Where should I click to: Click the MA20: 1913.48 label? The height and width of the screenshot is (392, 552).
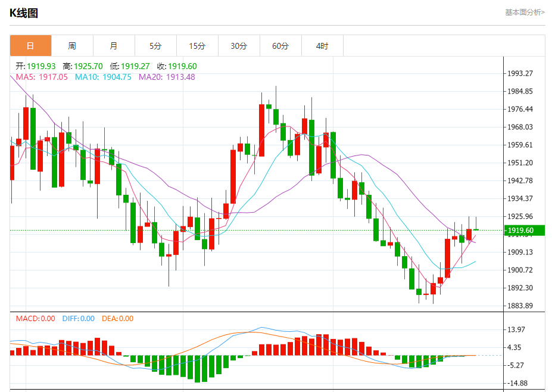pos(167,77)
